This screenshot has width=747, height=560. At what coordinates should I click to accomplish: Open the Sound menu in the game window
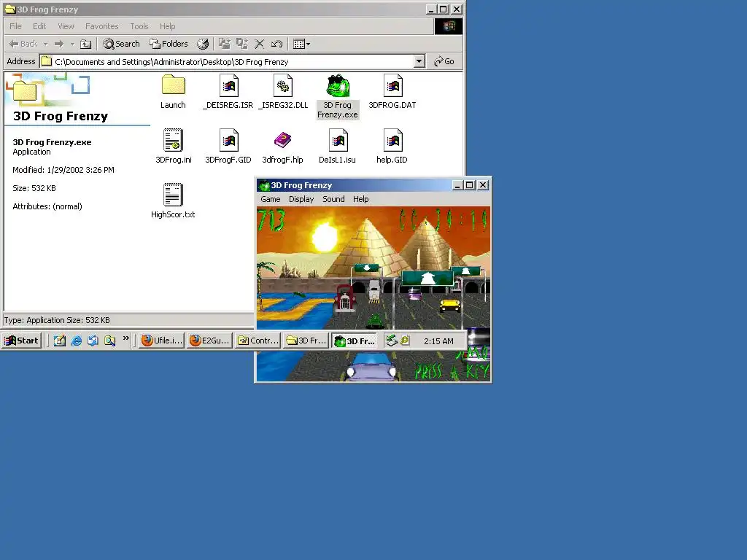point(333,199)
